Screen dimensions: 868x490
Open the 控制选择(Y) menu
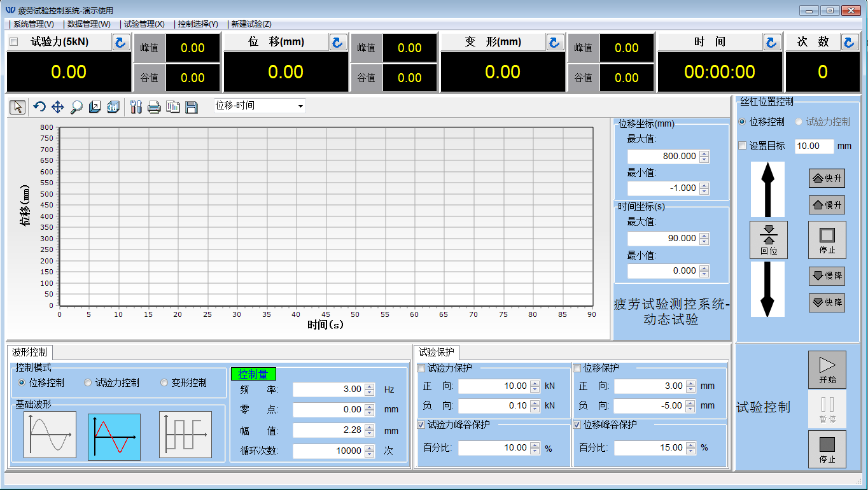(x=198, y=24)
